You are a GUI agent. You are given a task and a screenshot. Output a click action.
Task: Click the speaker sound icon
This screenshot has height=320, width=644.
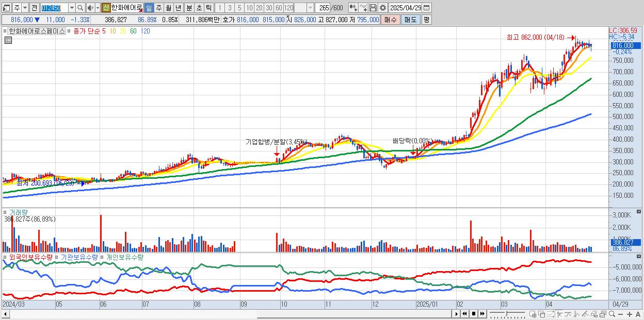point(90,8)
